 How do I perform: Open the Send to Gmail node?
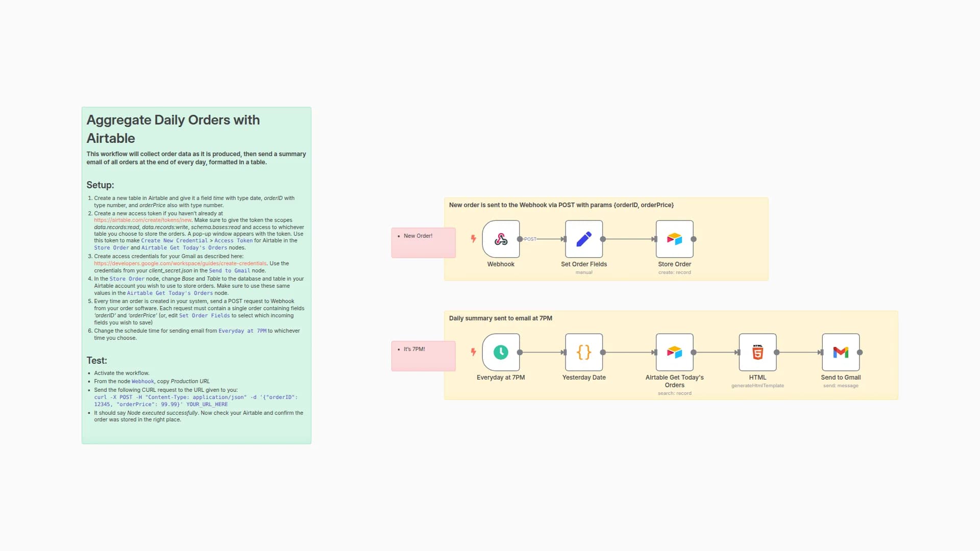tap(841, 352)
